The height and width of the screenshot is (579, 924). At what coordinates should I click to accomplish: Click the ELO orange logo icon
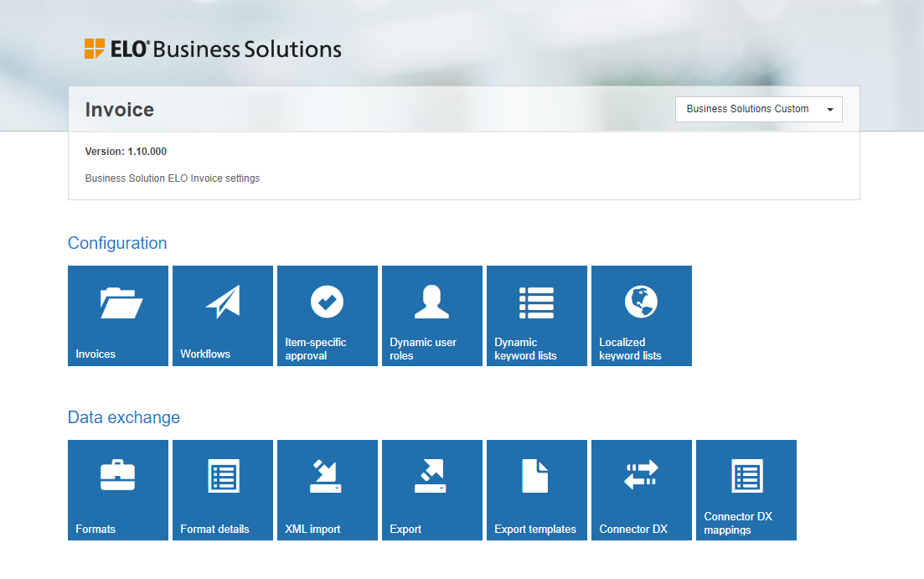point(95,49)
